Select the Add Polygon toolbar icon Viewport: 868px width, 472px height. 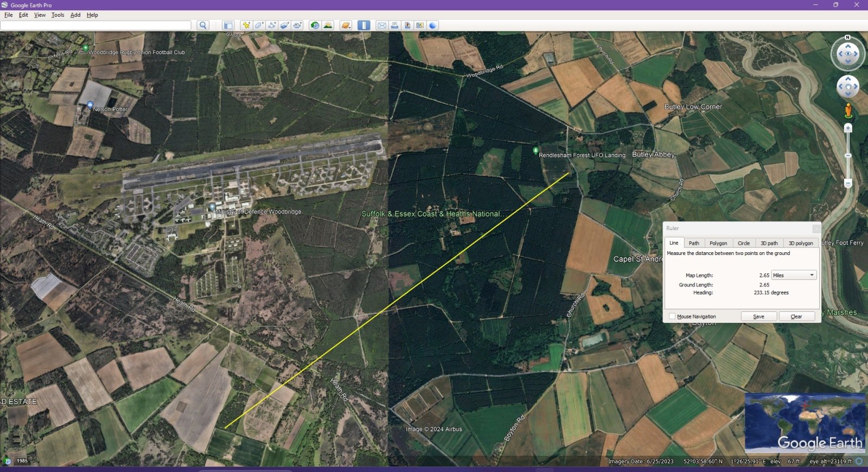click(x=259, y=25)
